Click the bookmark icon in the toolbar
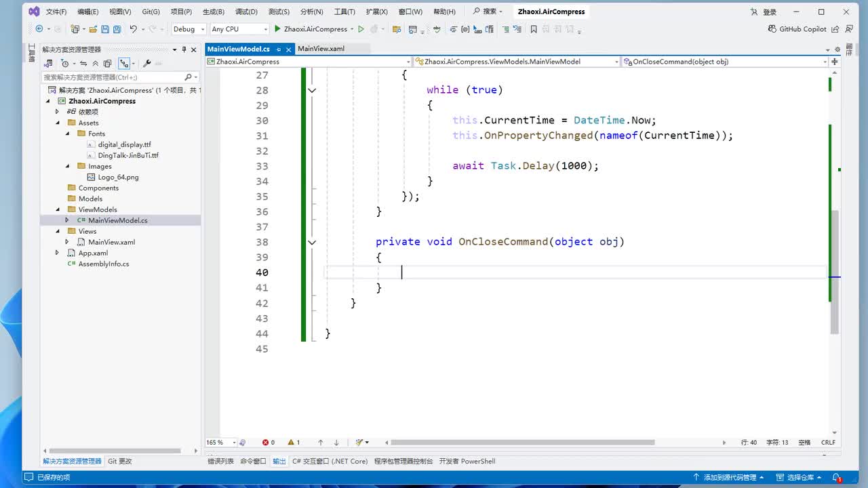This screenshot has height=488, width=868. click(534, 29)
